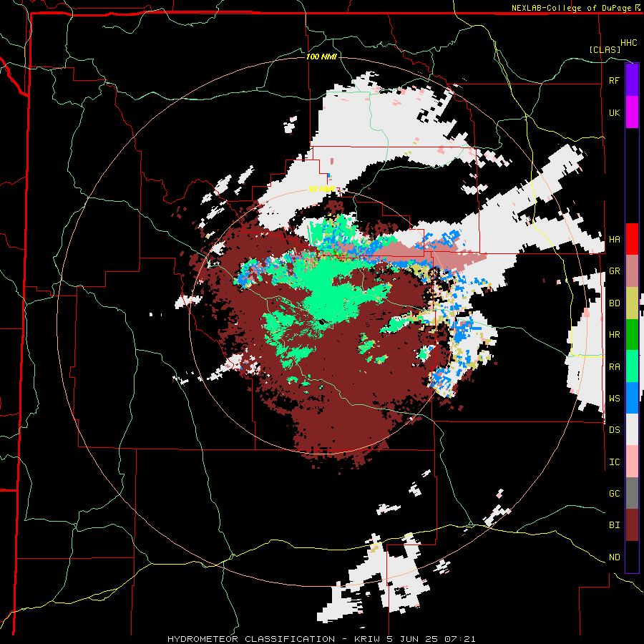
Task: Click the RF purple legend swatch
Action: tap(632, 80)
